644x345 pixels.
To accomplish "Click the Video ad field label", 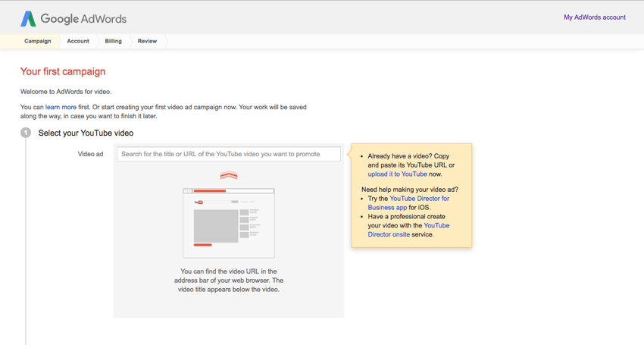I will [x=90, y=154].
